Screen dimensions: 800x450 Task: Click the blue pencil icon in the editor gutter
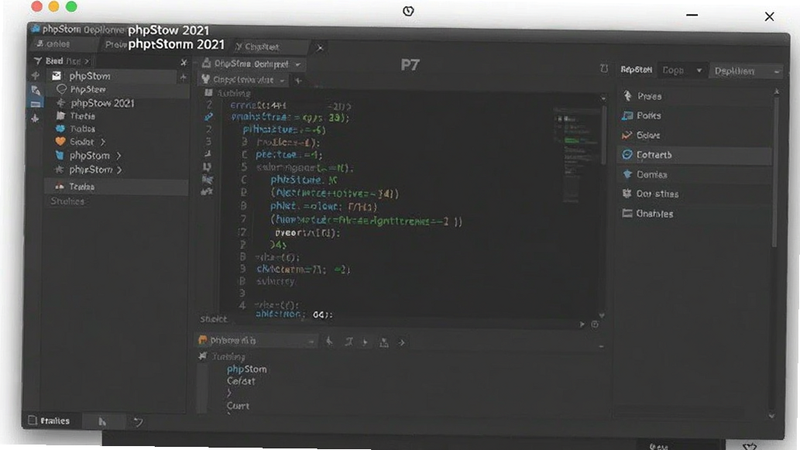208,117
